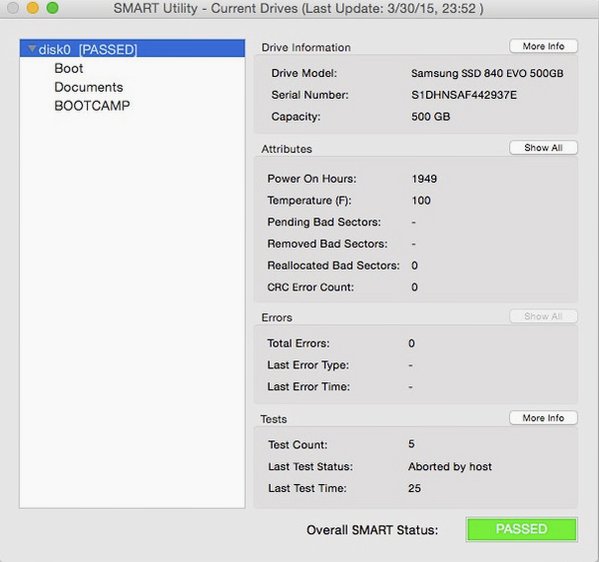The width and height of the screenshot is (599, 562).
Task: Click the Serial Number label
Action: coord(310,95)
